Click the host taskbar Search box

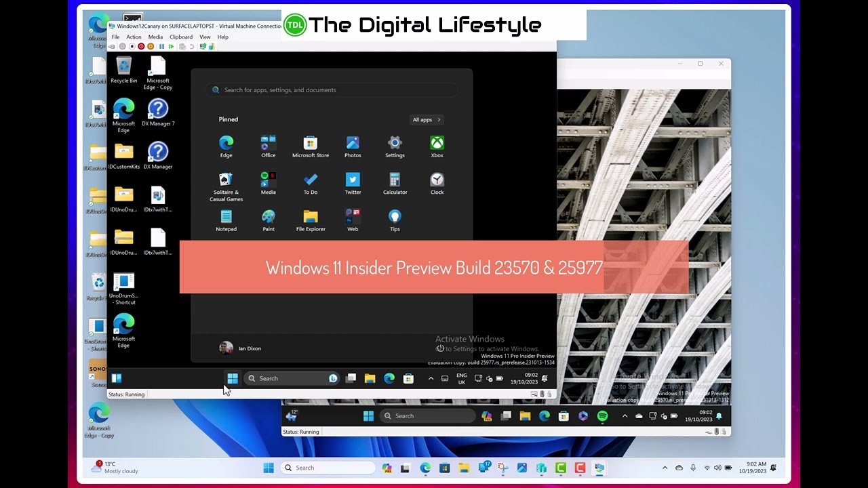click(x=328, y=468)
